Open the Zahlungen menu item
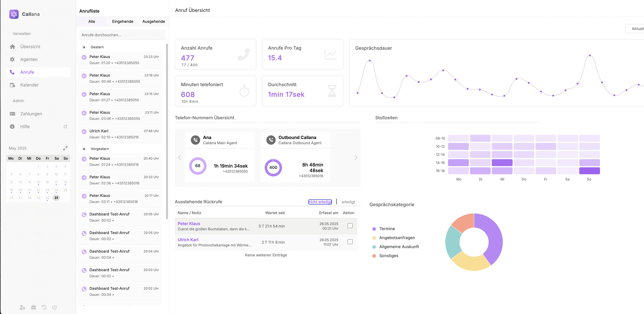 [x=38, y=114]
